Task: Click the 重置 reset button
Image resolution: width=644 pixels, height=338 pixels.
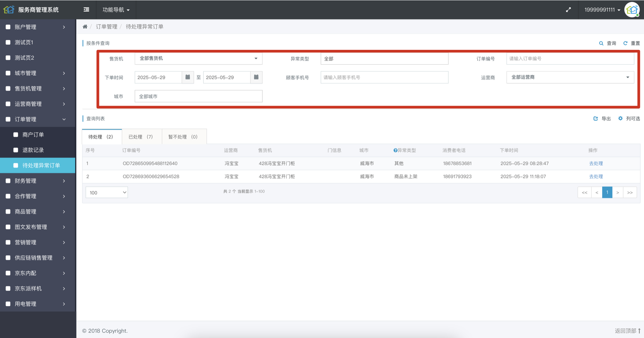Action: [x=632, y=43]
